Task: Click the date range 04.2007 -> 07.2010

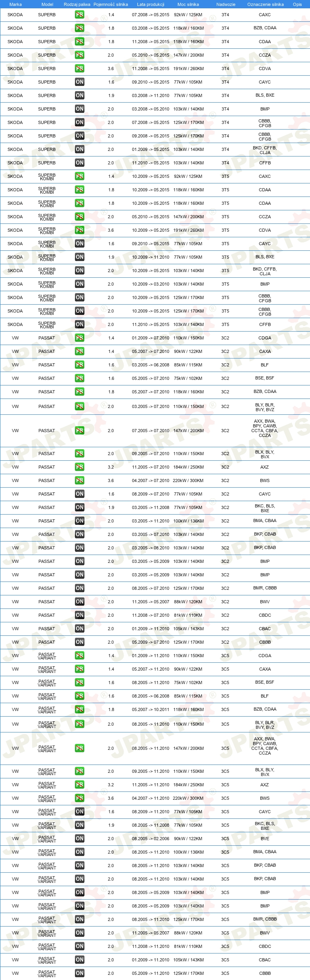Action: click(151, 480)
